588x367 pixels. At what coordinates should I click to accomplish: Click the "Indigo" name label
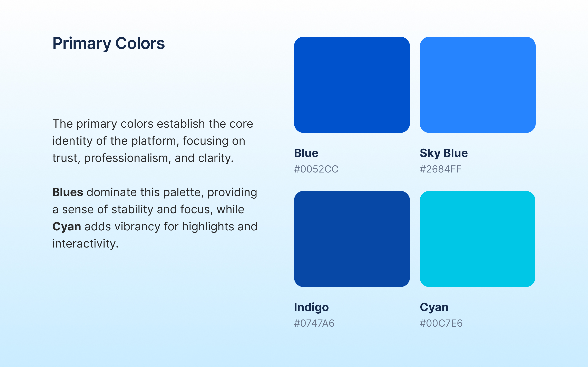point(311,307)
